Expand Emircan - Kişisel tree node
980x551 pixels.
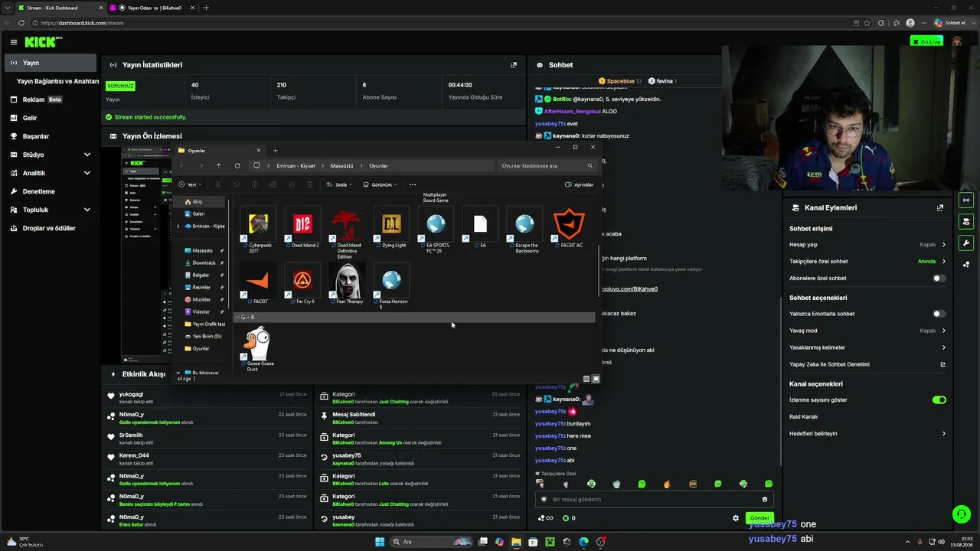point(178,227)
